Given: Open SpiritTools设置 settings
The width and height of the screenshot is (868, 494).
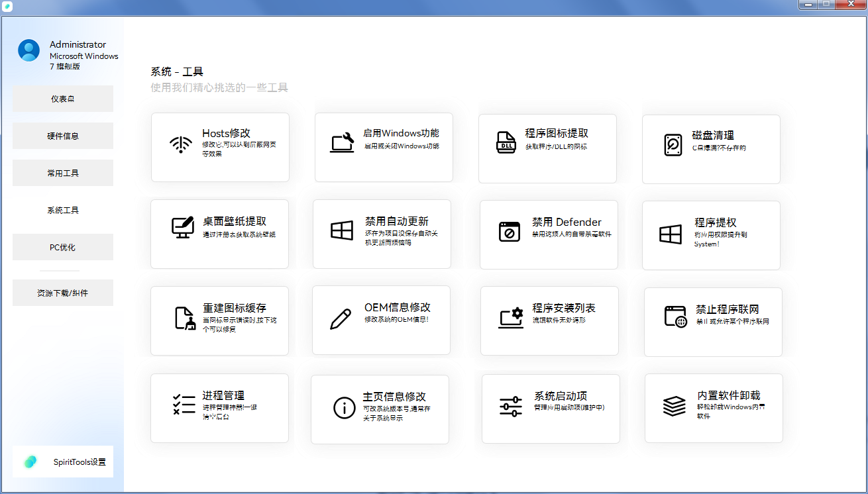Looking at the screenshot, I should tap(63, 462).
